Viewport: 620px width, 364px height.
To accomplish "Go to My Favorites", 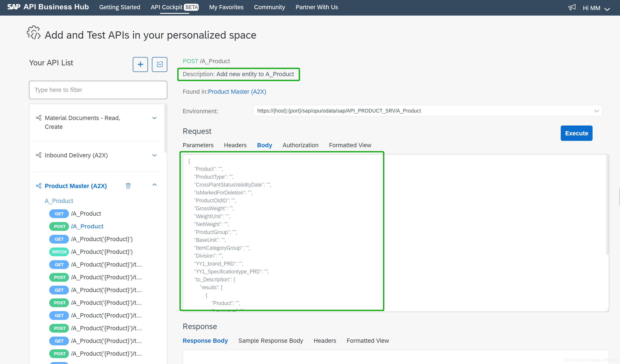I will (x=226, y=7).
